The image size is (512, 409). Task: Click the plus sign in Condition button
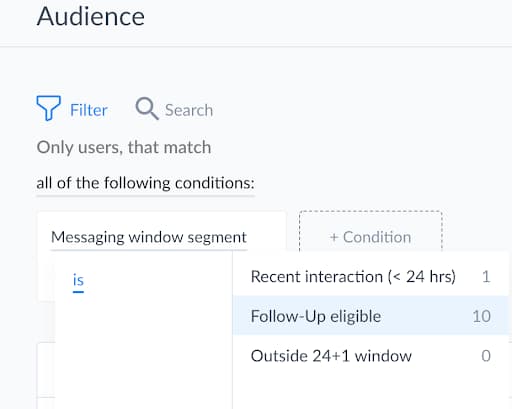334,237
